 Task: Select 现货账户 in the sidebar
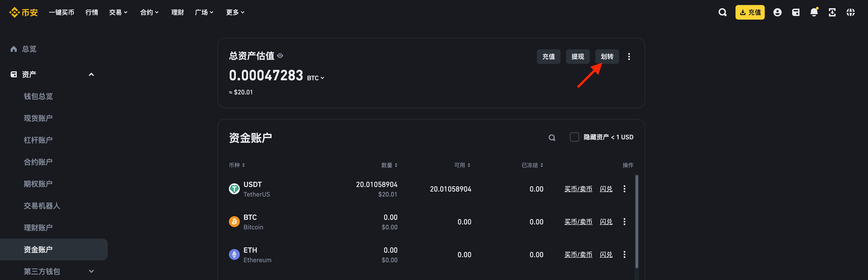[38, 118]
